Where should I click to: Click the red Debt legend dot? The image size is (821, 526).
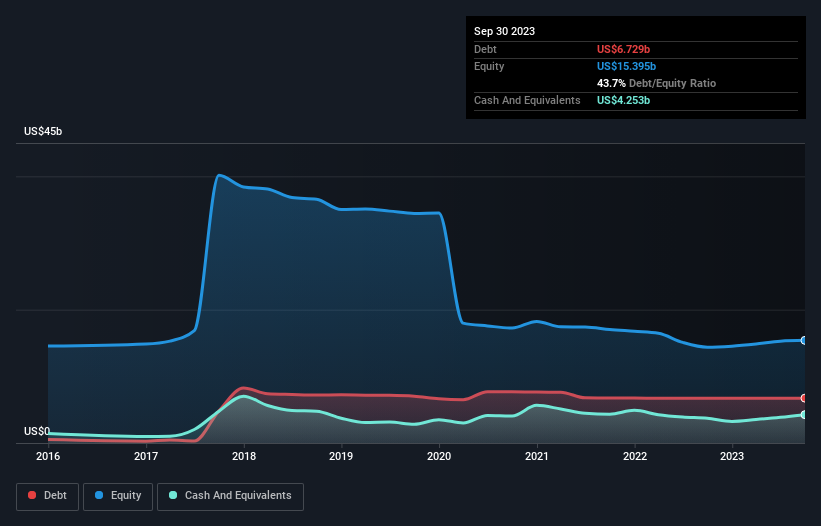point(32,495)
